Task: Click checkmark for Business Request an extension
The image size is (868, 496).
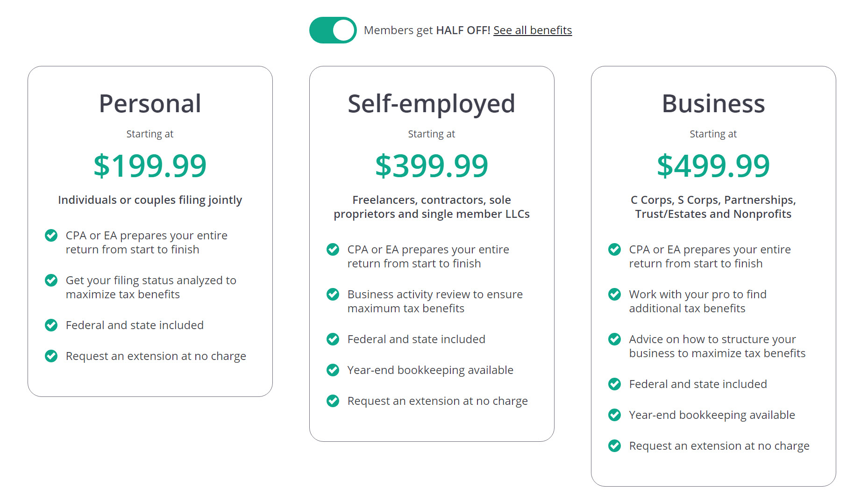Action: coord(614,446)
